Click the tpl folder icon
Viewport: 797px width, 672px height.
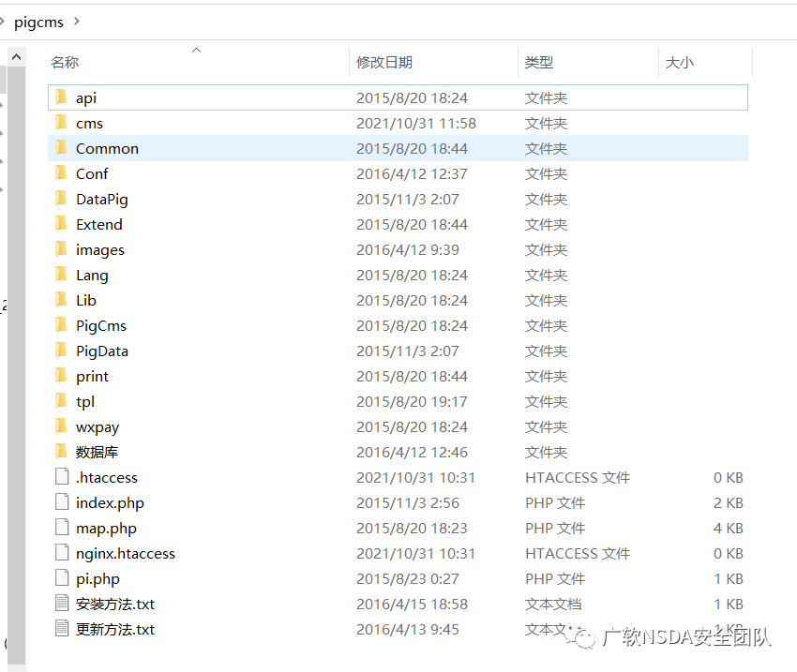(61, 400)
